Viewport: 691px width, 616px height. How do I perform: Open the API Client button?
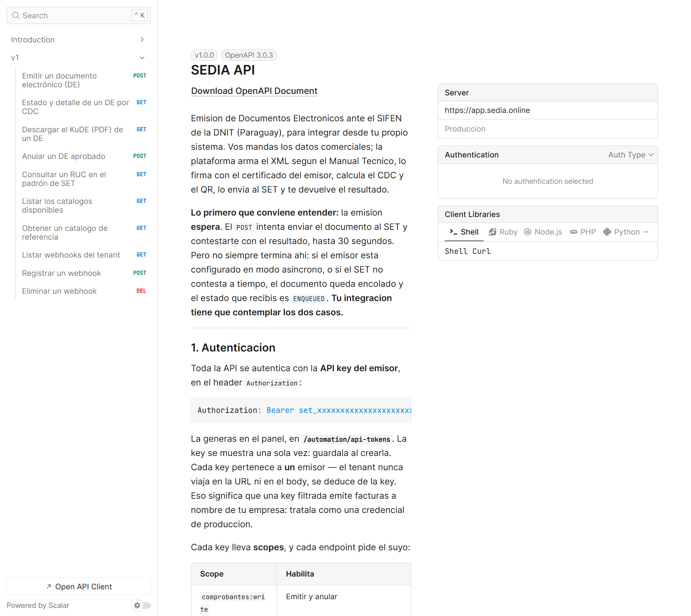(x=79, y=586)
